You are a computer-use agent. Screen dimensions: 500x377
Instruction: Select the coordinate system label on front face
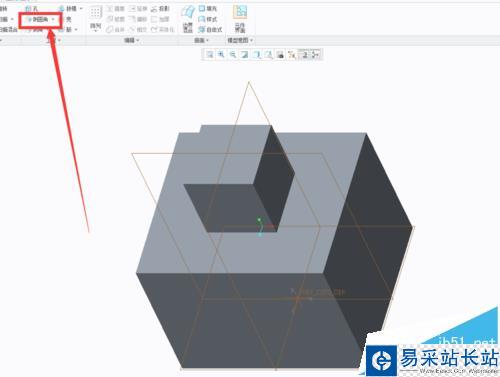click(x=322, y=293)
